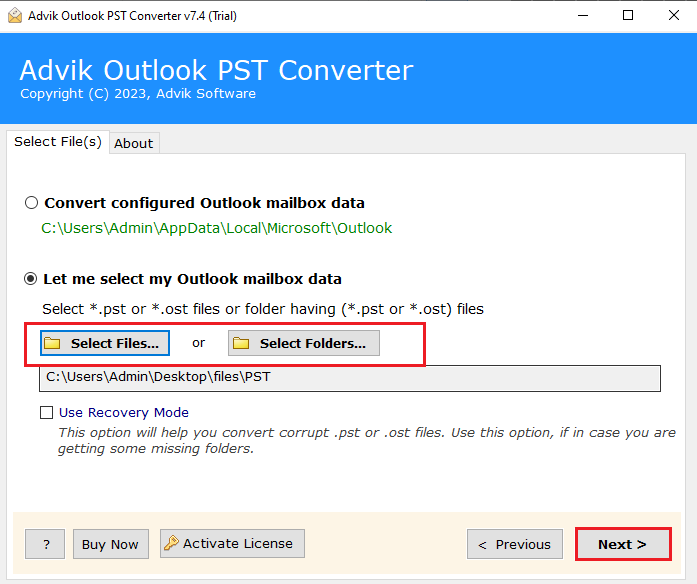Maximize the PST Converter window
Screen dimensions: 697x584
[x=627, y=15]
